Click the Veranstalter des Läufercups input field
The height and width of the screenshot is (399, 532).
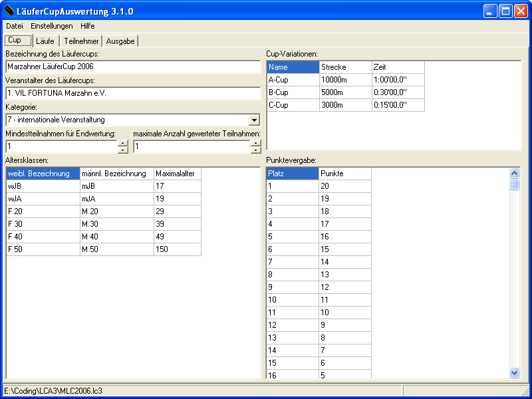point(133,93)
